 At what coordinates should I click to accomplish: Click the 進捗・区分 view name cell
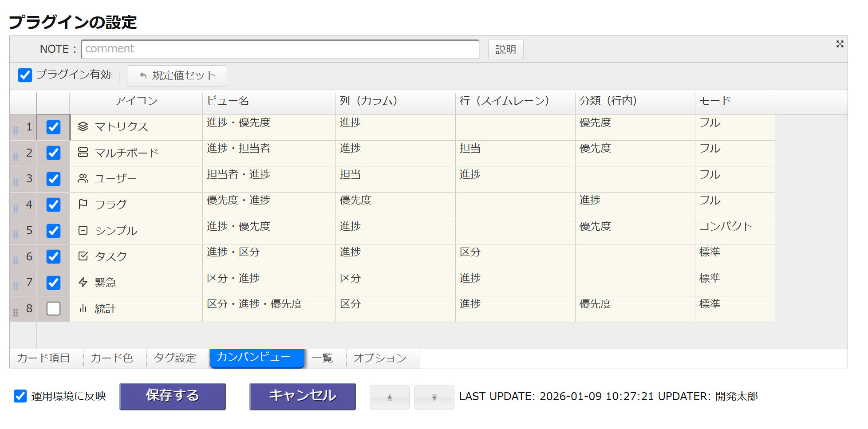pyautogui.click(x=269, y=257)
